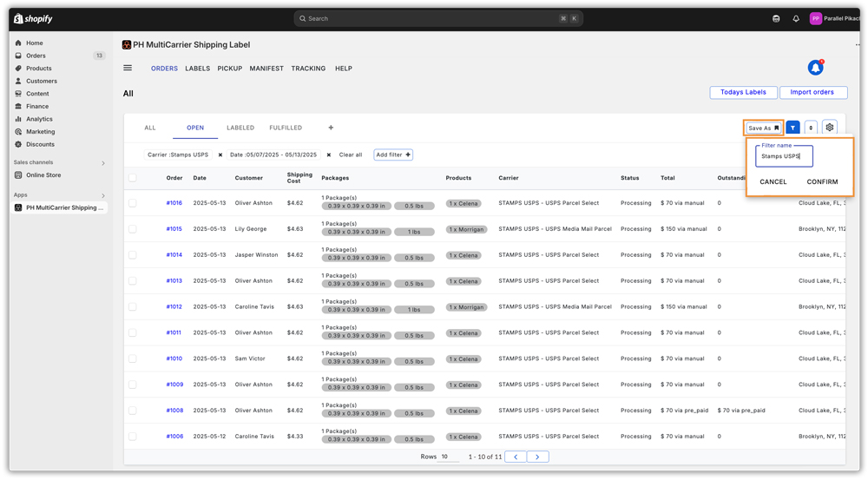This screenshot has width=868, height=480.
Task: Open the Customers sidebar item
Action: pyautogui.click(x=41, y=81)
